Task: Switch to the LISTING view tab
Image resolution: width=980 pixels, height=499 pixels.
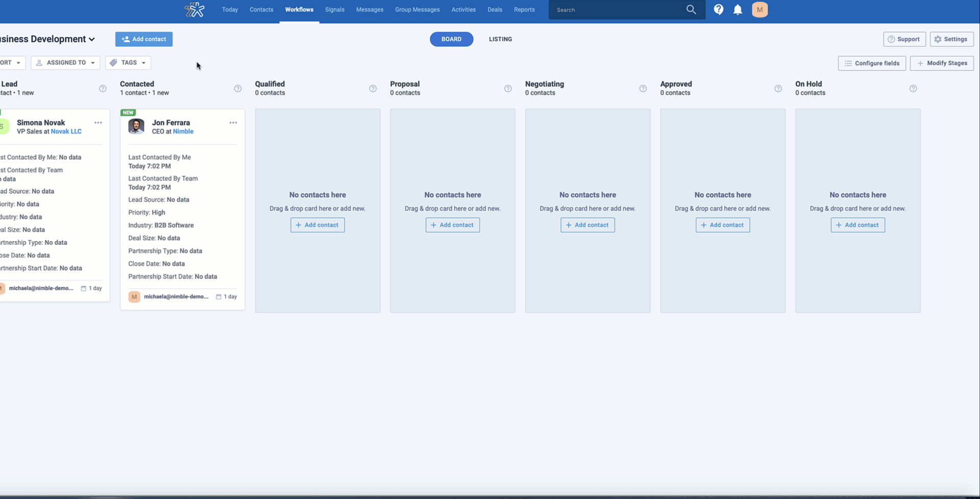Action: [x=500, y=39]
